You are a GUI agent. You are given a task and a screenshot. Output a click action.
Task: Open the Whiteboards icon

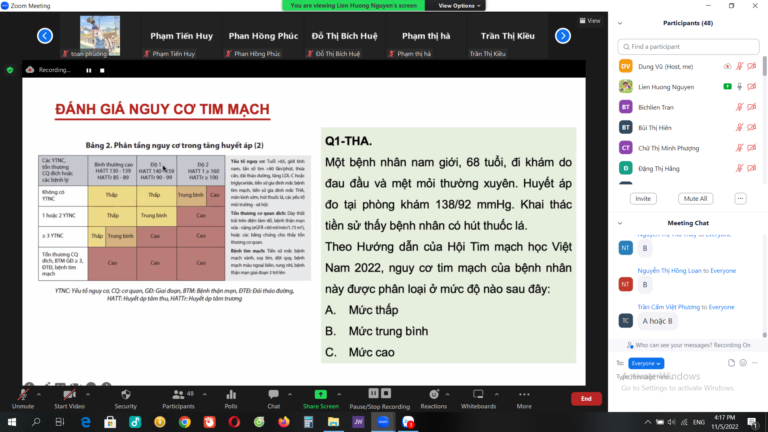[478, 395]
